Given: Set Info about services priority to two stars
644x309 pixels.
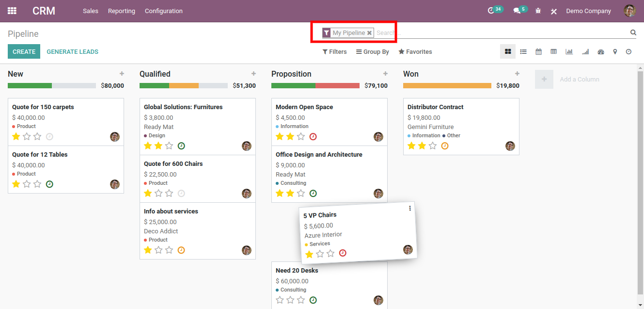Looking at the screenshot, I should [158, 250].
